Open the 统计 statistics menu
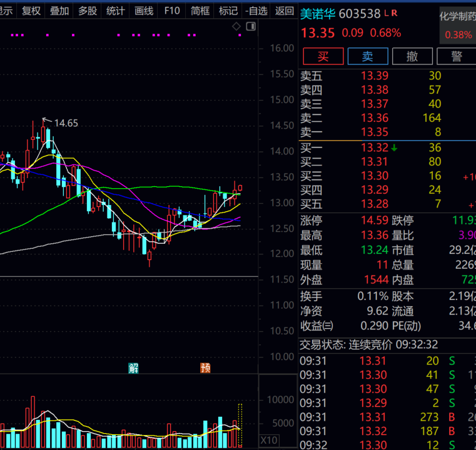 pos(116,11)
